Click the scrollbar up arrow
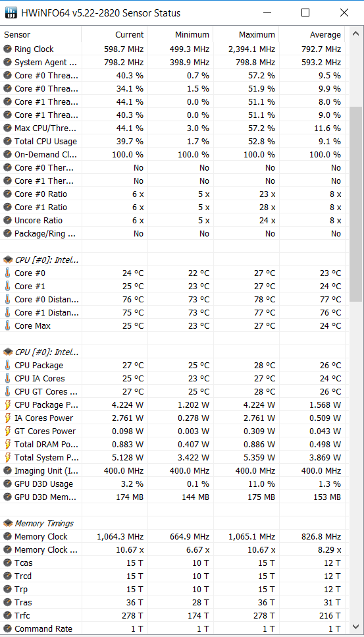This screenshot has width=364, height=637. click(356, 34)
